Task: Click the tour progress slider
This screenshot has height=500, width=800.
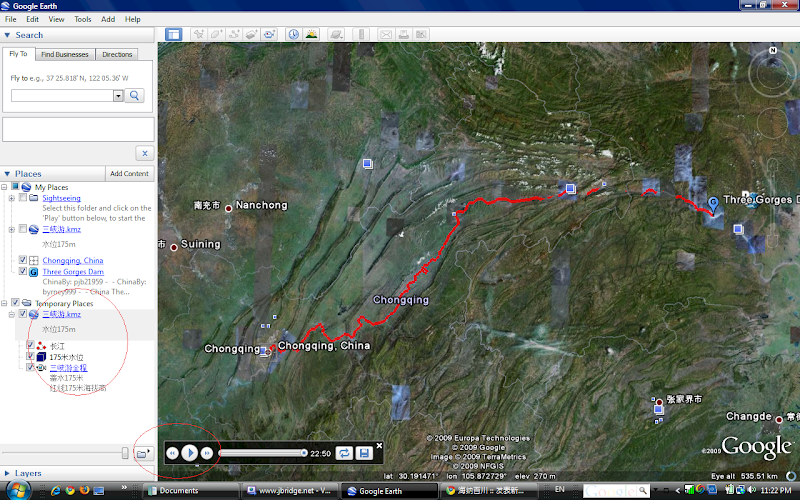Action: tap(263, 453)
